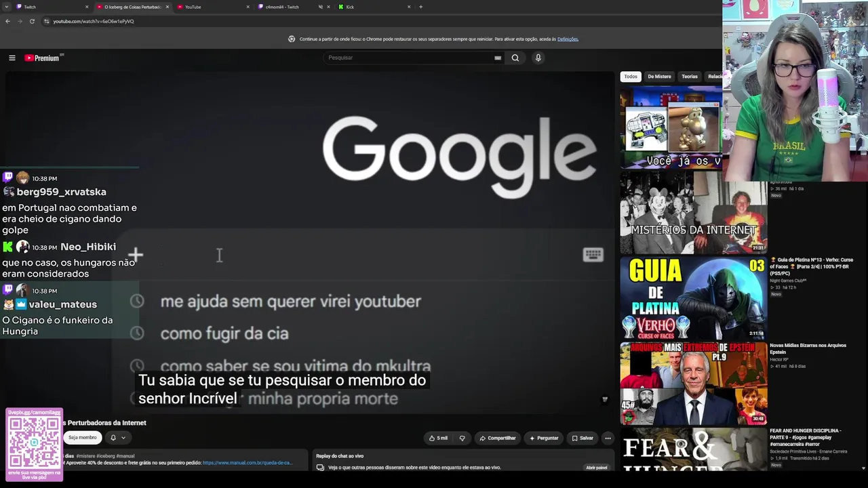The image size is (868, 488).
Task: Click the Definições link in Chrome banner
Action: (x=568, y=39)
